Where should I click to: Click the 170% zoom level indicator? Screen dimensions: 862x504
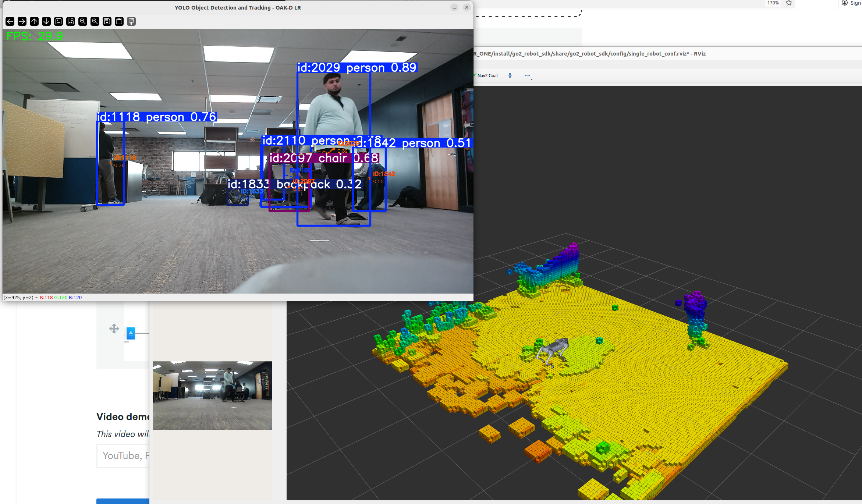tap(773, 3)
